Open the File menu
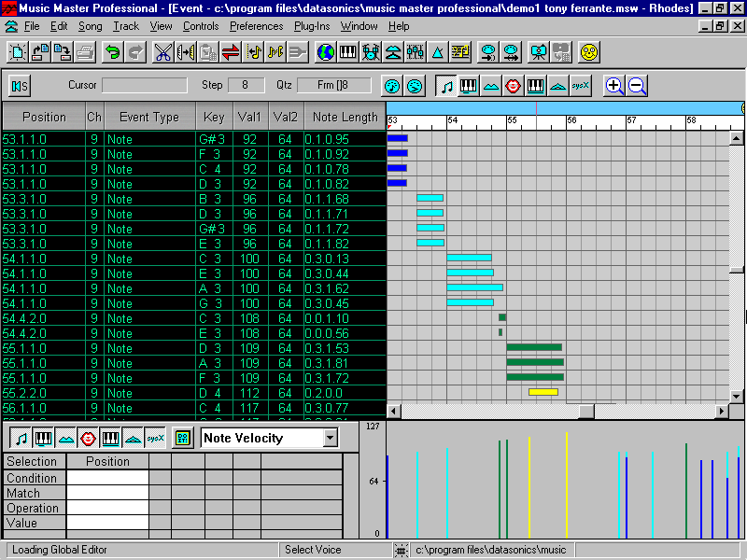 pyautogui.click(x=32, y=26)
